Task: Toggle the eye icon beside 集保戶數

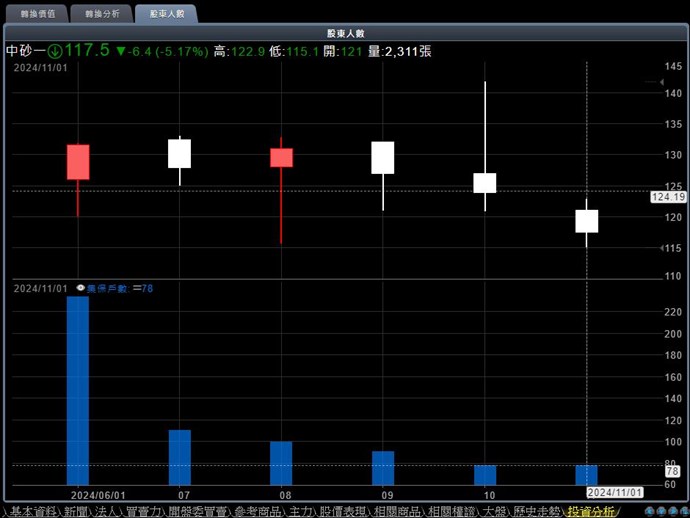Action: point(80,288)
